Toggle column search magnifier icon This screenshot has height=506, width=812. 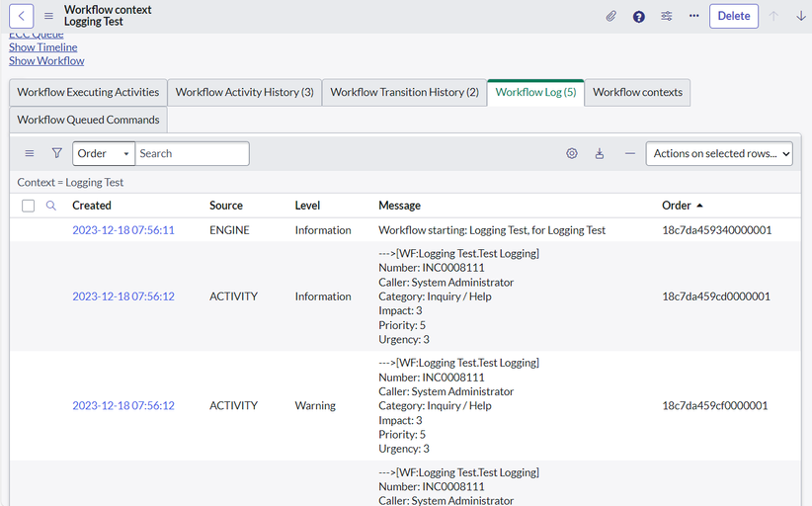[x=50, y=206]
